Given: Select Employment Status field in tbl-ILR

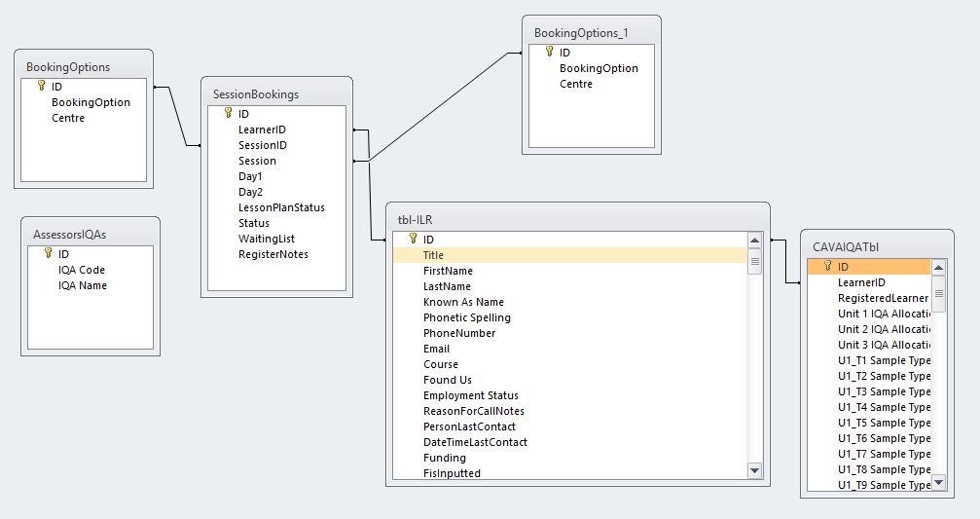Looking at the screenshot, I should 570,395.
